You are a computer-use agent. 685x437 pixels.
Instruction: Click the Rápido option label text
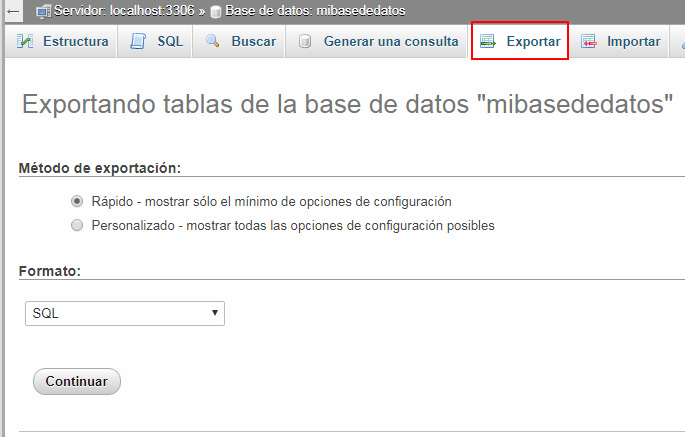(x=271, y=201)
